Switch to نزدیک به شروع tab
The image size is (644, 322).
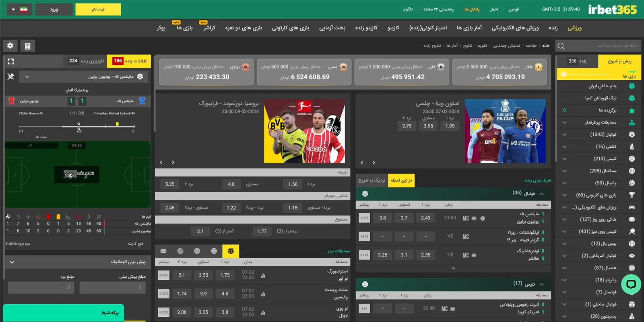tap(372, 180)
